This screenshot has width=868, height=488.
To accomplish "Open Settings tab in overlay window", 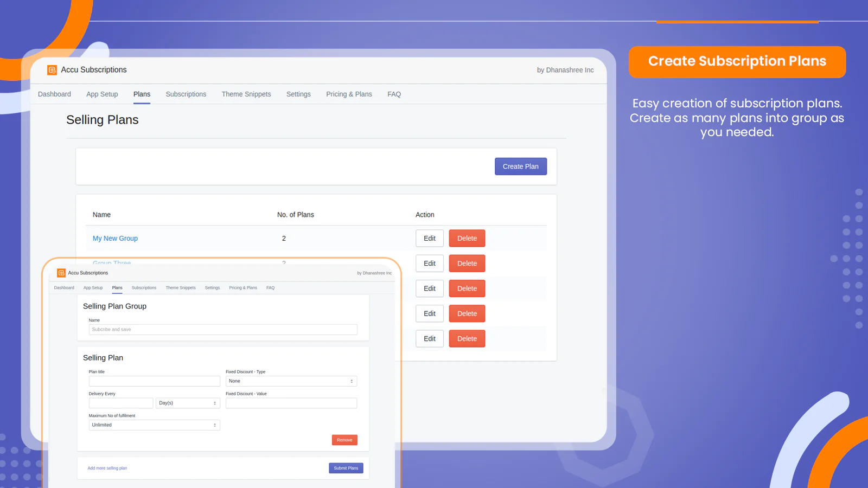I will (x=212, y=288).
